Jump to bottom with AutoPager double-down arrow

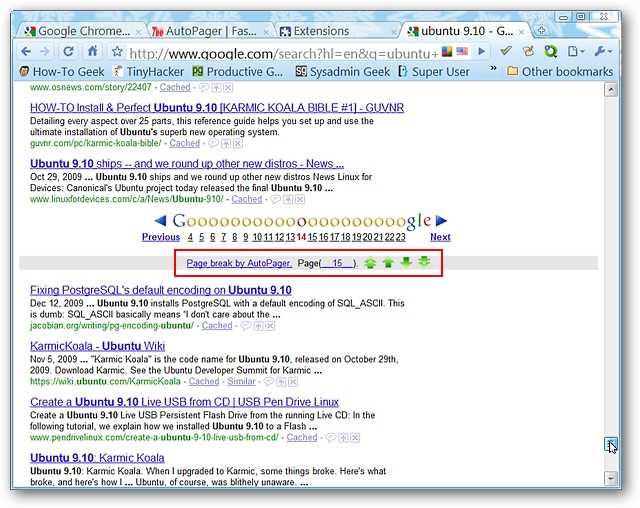point(424,262)
